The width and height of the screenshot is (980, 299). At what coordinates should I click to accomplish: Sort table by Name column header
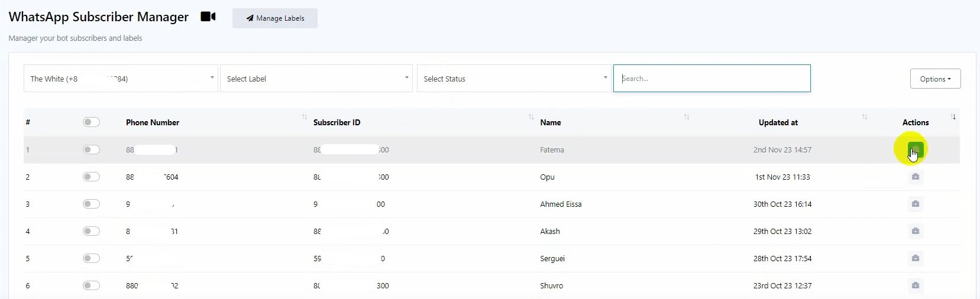pyautogui.click(x=551, y=122)
